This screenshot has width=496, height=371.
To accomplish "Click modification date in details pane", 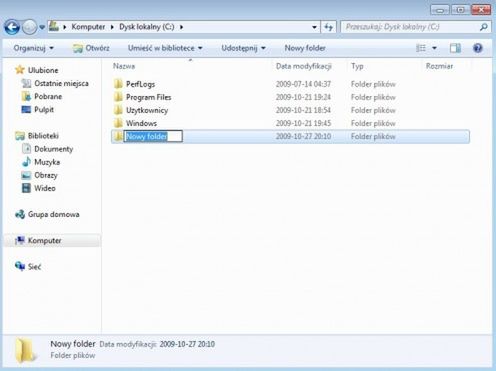I will click(187, 344).
